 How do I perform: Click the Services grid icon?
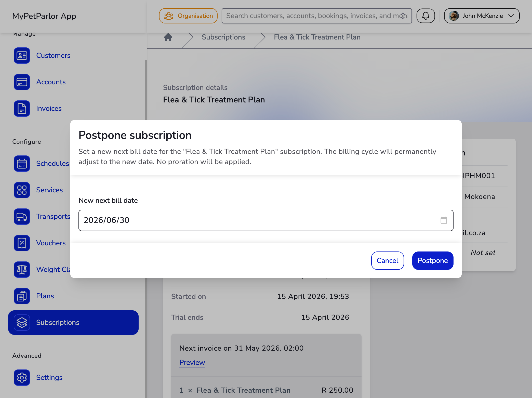click(22, 190)
